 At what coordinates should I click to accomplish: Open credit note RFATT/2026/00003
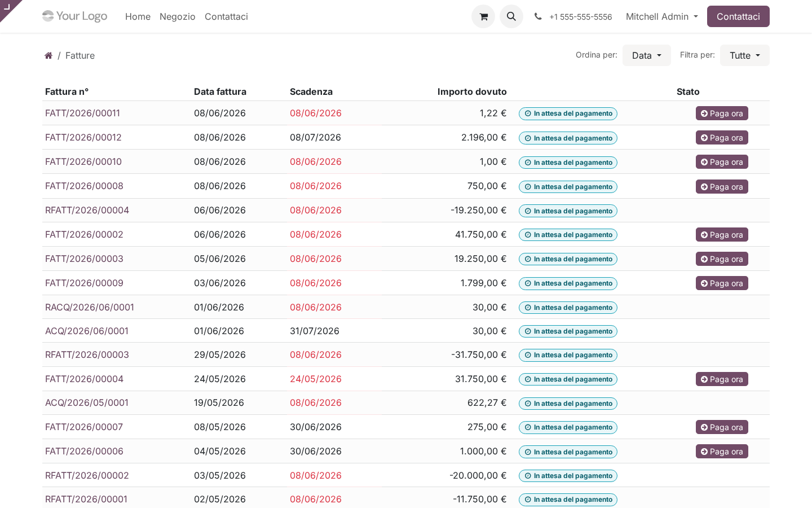(87, 354)
